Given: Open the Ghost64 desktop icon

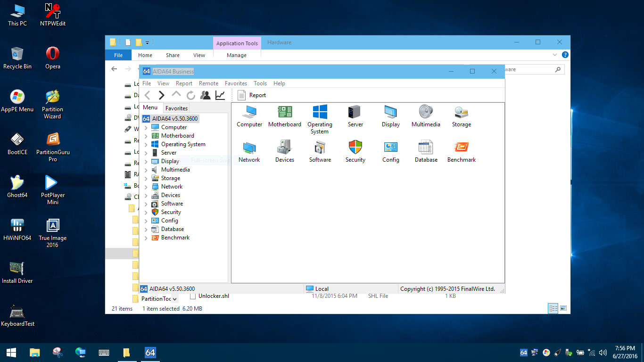Looking at the screenshot, I should (x=17, y=186).
